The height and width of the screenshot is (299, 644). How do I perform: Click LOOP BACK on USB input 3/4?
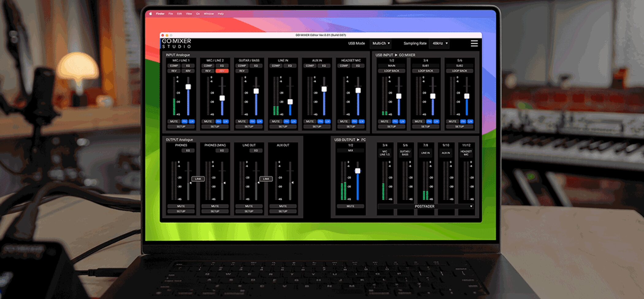(x=426, y=71)
